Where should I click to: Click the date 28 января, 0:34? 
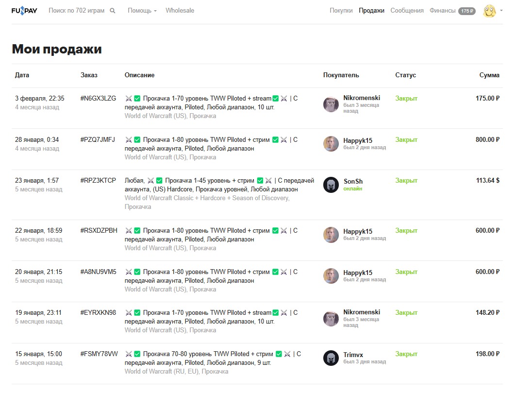pyautogui.click(x=37, y=139)
